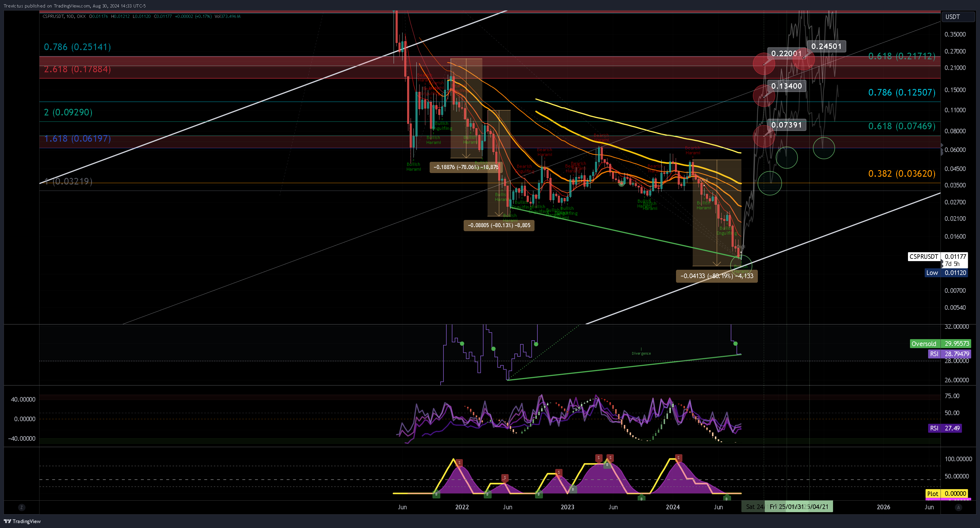The width and height of the screenshot is (980, 528).
Task: Click the 0.07391 price callout
Action: click(x=786, y=125)
